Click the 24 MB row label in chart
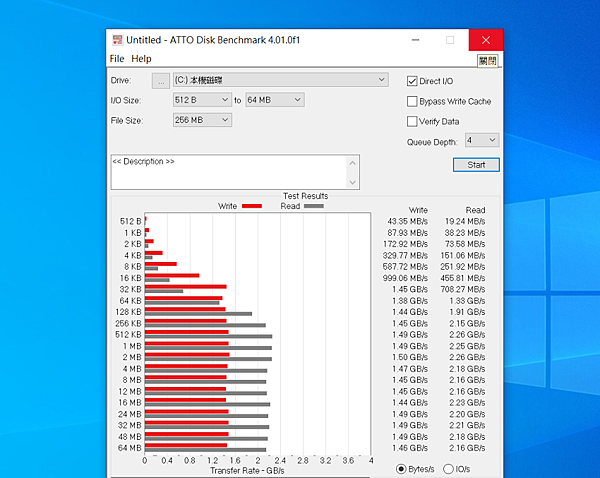This screenshot has height=478, width=600. click(x=129, y=414)
